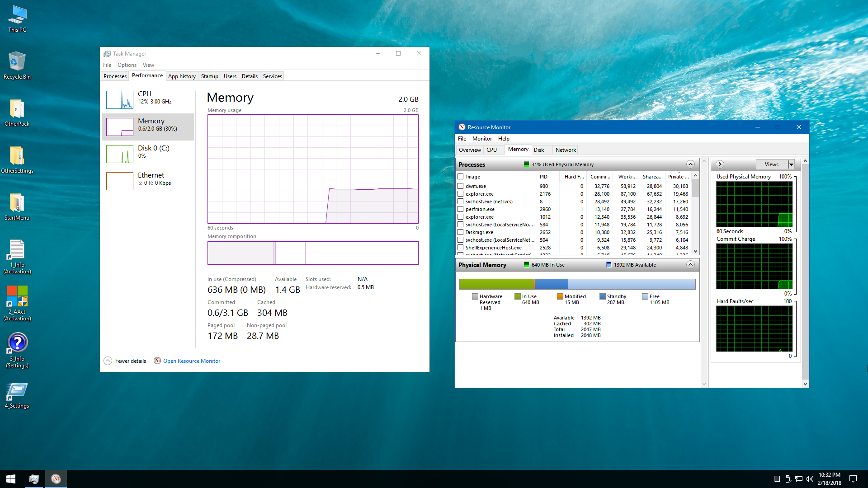Collapse the Processes section chevron
The height and width of the screenshot is (488, 868).
(690, 164)
